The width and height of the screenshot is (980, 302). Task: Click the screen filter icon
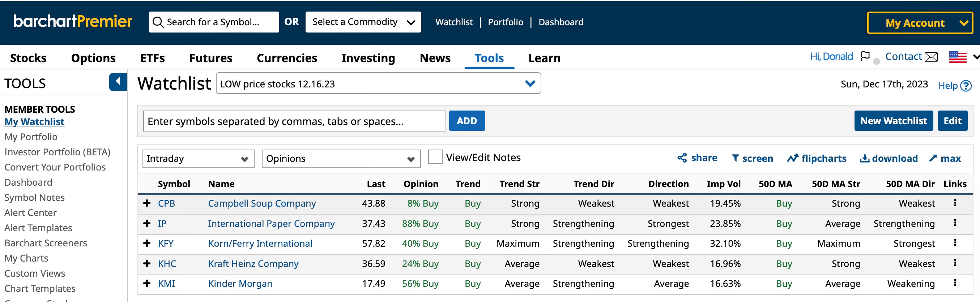point(736,158)
